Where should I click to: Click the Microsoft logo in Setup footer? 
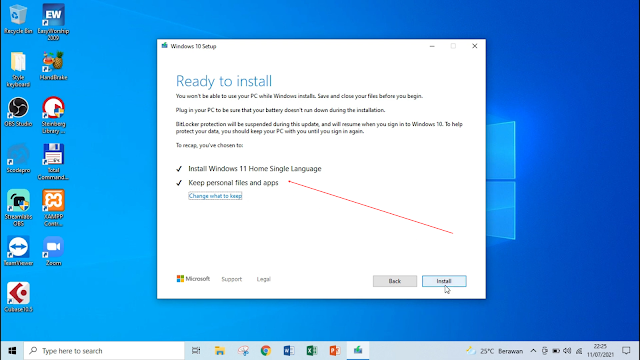[x=193, y=279]
